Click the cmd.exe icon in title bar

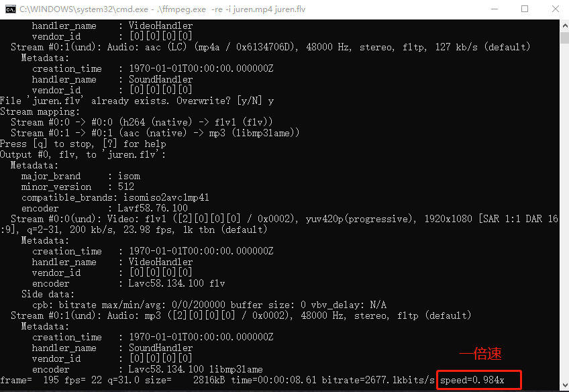click(9, 9)
